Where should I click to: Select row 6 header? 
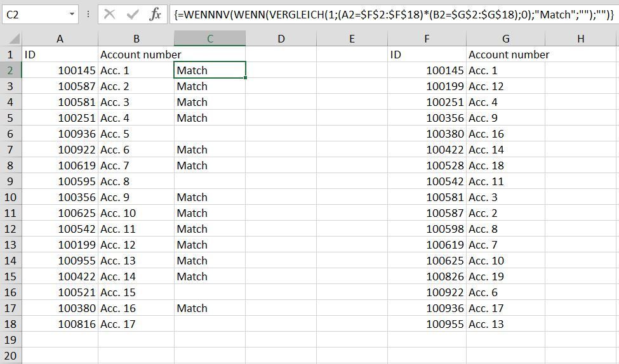(x=11, y=134)
